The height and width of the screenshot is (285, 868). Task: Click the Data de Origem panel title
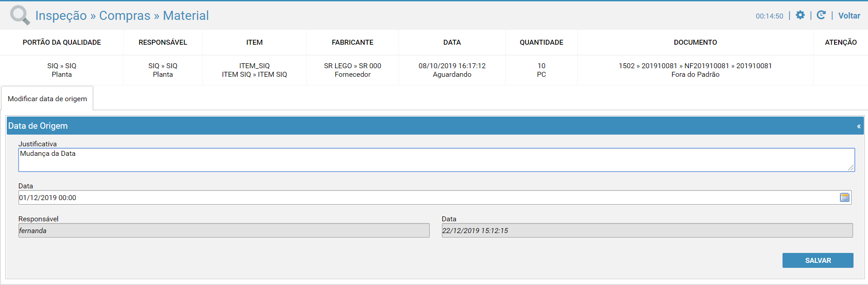point(38,126)
